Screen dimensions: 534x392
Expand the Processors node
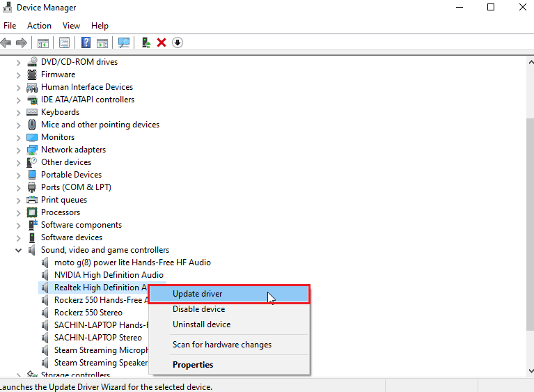pos(18,213)
